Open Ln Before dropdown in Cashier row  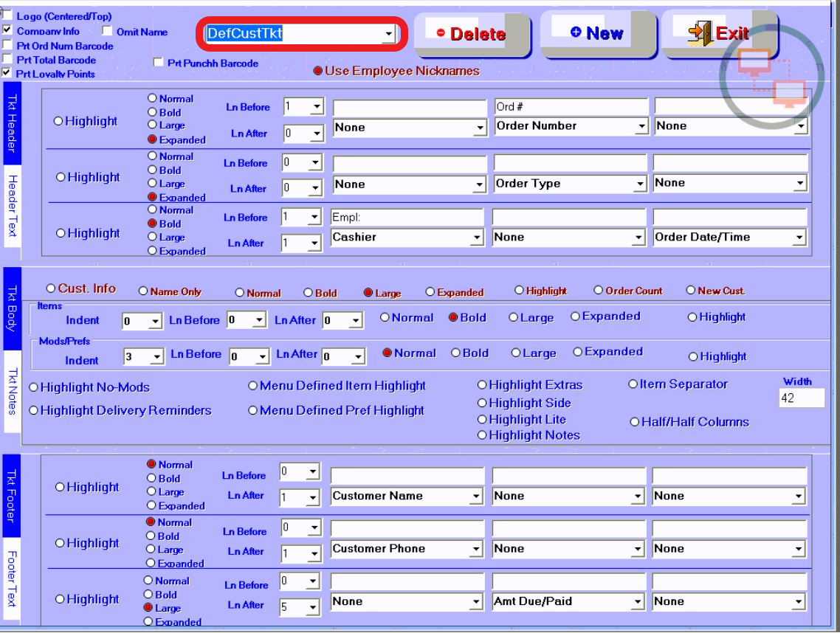(x=314, y=218)
